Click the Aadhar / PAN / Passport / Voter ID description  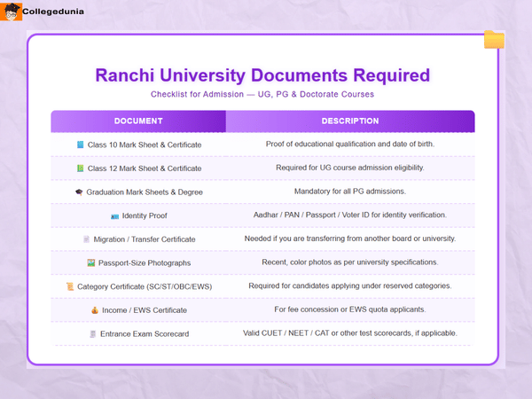350,215
